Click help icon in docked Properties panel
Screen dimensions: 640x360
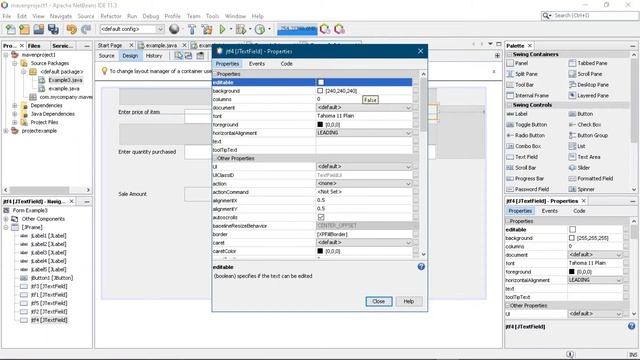(631, 326)
